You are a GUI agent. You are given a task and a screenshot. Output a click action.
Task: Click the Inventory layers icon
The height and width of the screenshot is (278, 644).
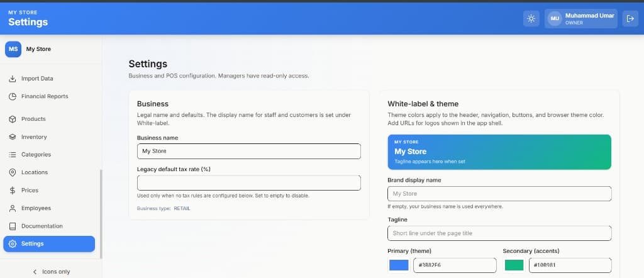click(x=13, y=137)
